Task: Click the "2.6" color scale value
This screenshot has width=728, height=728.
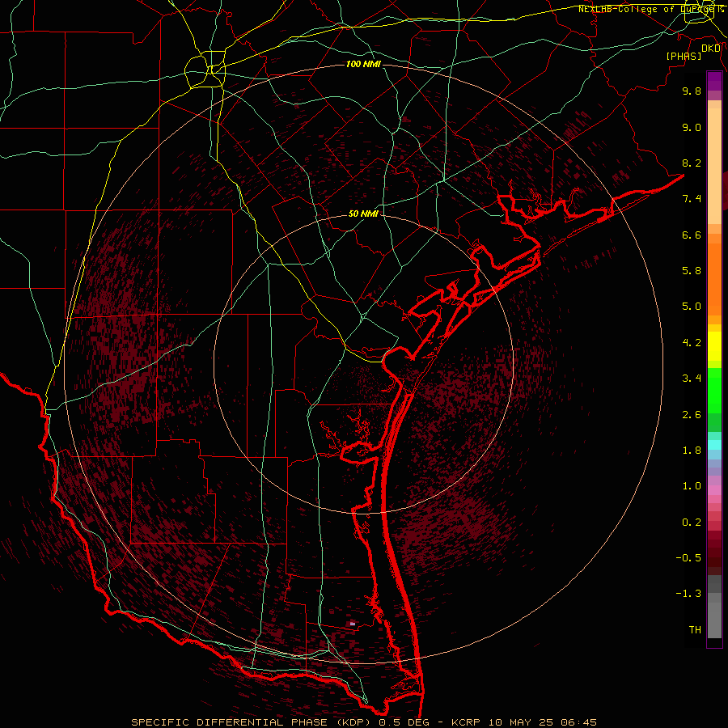Action: (692, 415)
